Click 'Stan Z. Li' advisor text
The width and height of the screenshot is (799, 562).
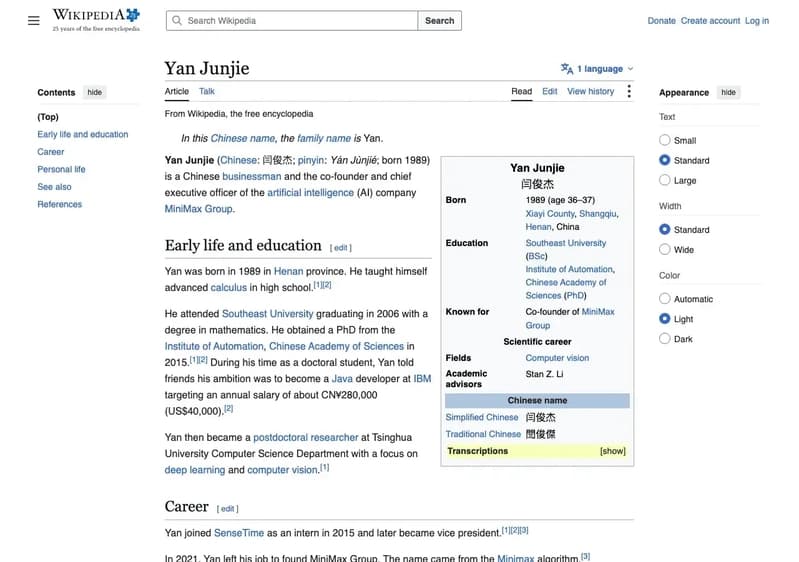[x=544, y=373]
